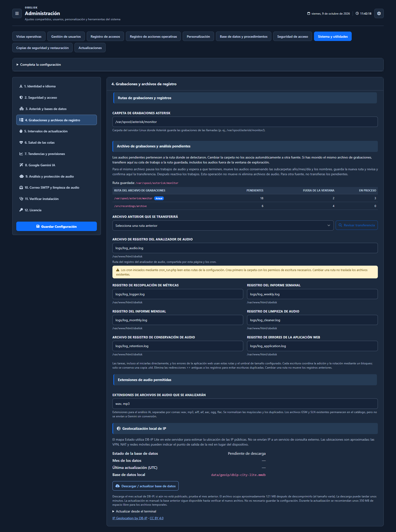Click the wav, mp3 extensions input field
The image size is (396, 532).
coord(245,404)
